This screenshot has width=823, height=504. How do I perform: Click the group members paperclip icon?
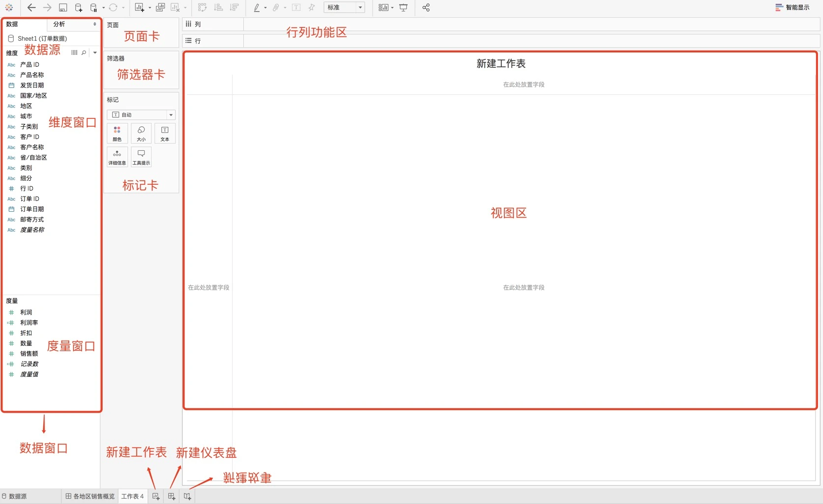276,7
